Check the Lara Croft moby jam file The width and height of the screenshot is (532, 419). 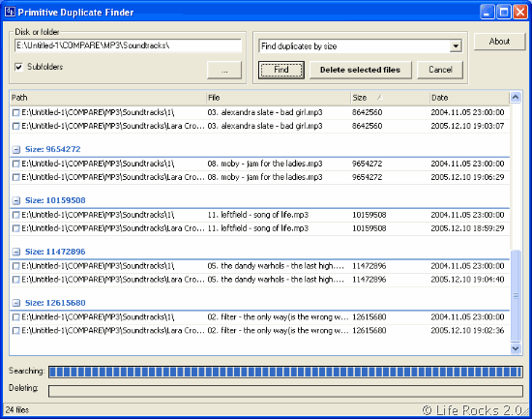coord(15,177)
